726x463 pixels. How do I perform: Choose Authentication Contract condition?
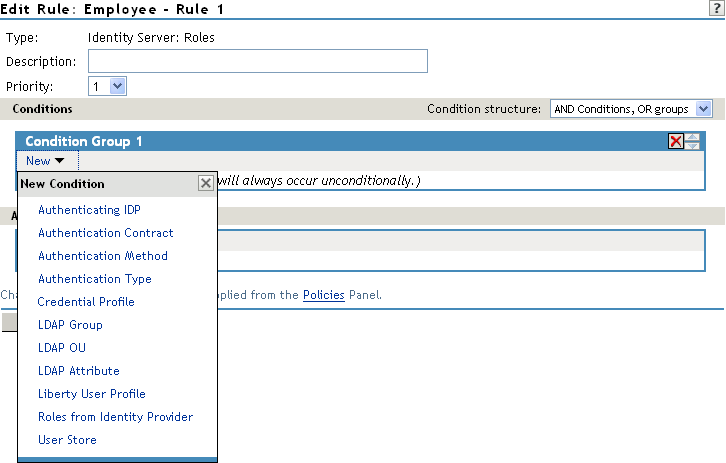coord(106,233)
